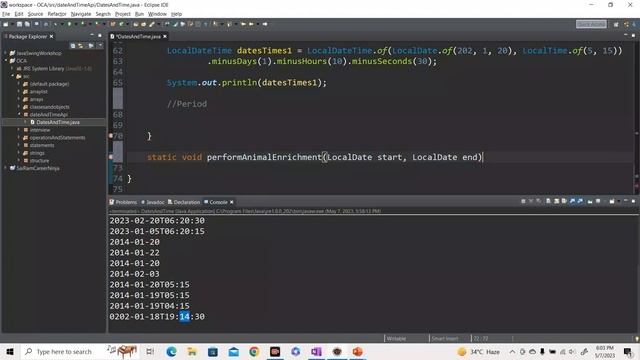Image resolution: width=640 pixels, height=360 pixels.
Task: Open Microsoft Edge from taskbar
Action: point(171,351)
